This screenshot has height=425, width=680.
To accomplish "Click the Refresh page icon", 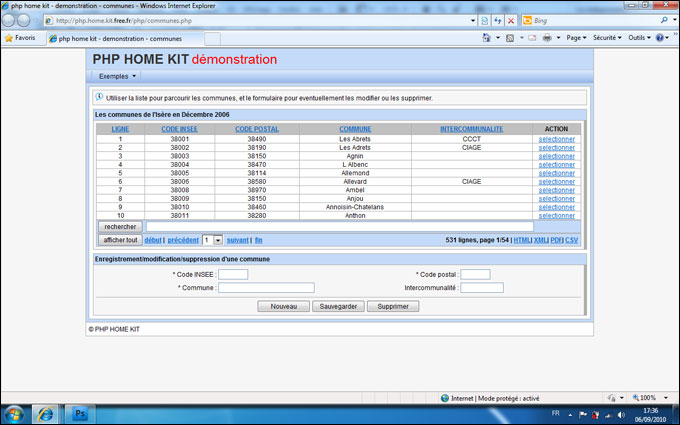I will (498, 20).
